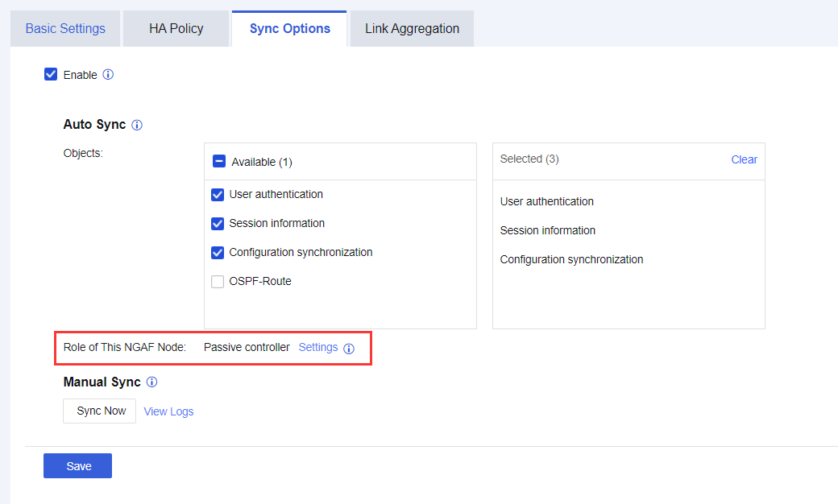838x504 pixels.
Task: Click info icon beside Settings link
Action: [x=349, y=349]
